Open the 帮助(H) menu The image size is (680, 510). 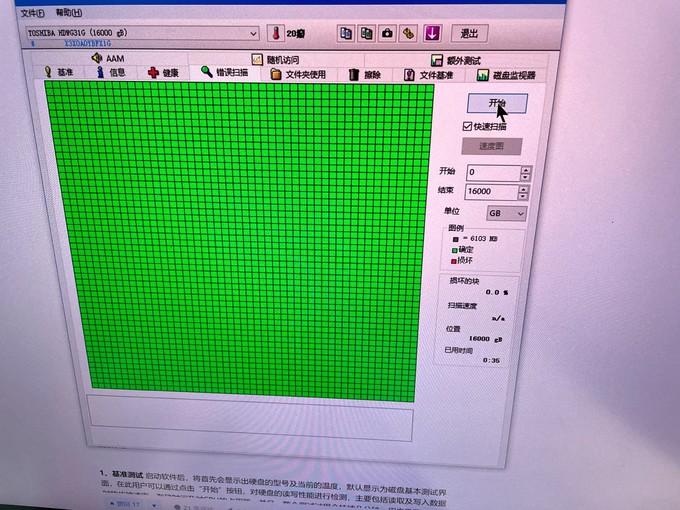tap(69, 13)
